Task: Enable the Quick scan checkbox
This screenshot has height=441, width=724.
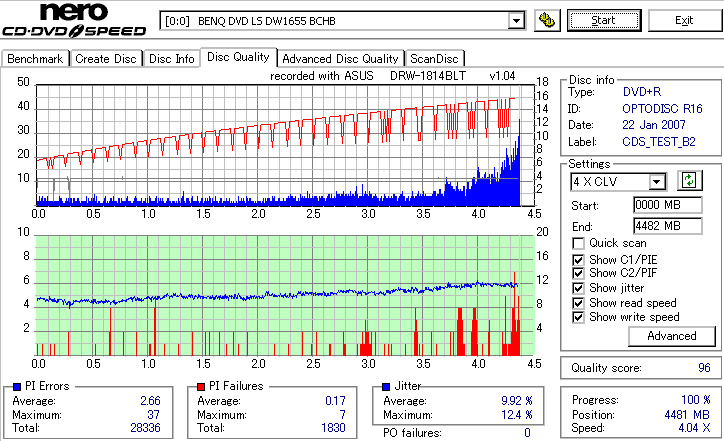Action: click(x=578, y=243)
